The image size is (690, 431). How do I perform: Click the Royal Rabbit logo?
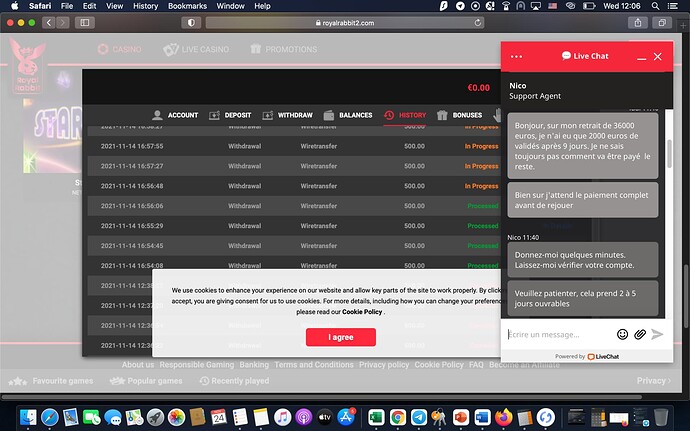tap(28, 65)
